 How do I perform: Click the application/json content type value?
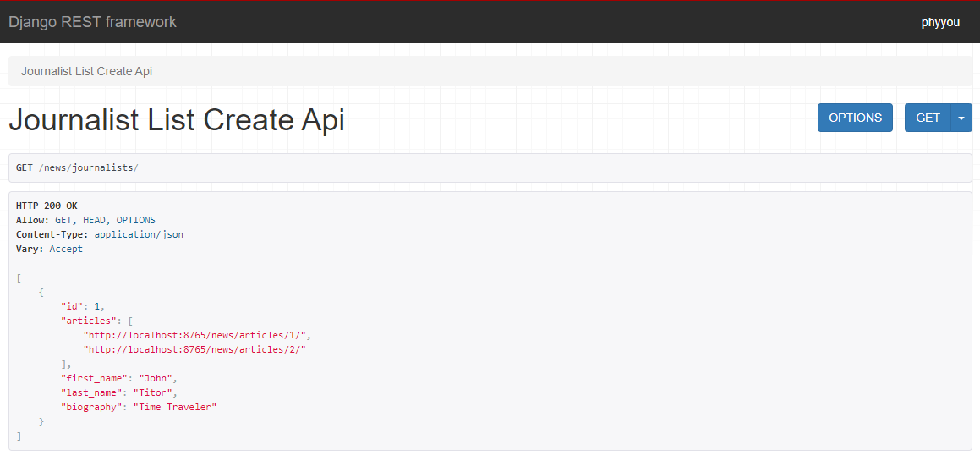tap(139, 234)
